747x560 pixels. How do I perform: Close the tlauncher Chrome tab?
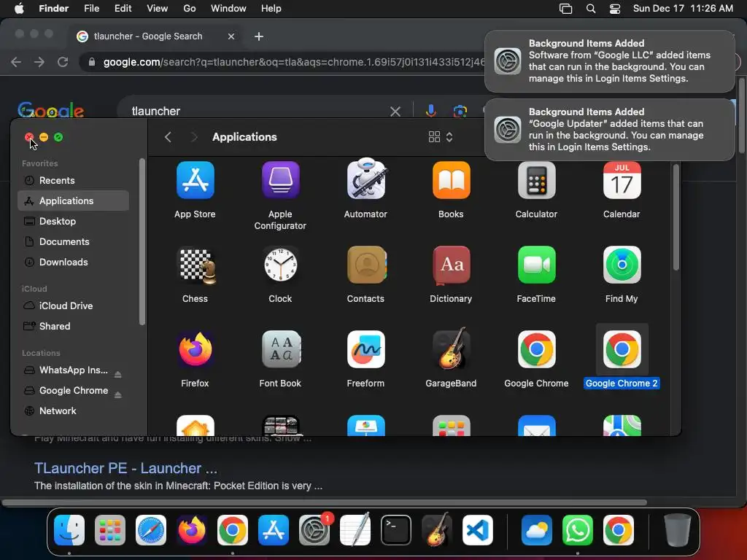coord(231,36)
